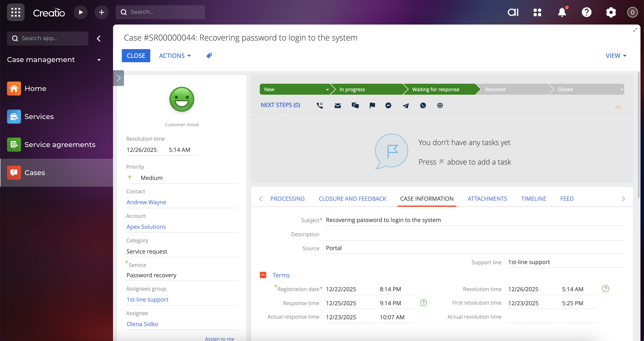
Task: Open the CLOSURE AND FEEDBACK tab
Action: [352, 199]
